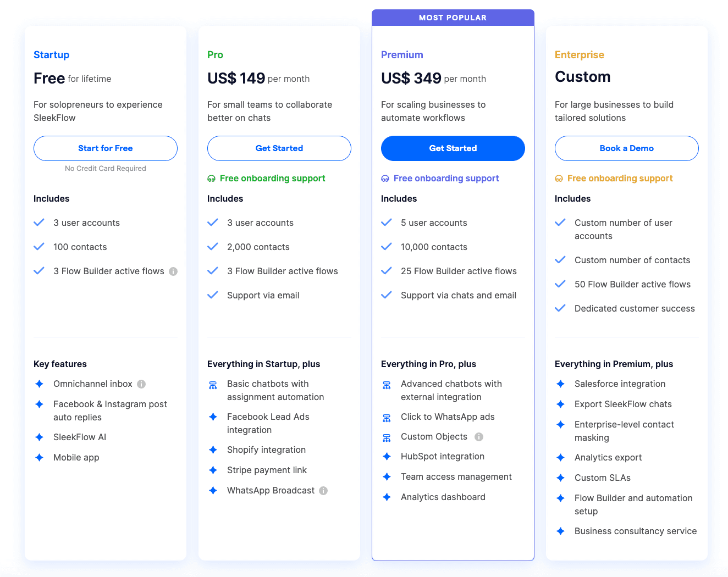This screenshot has height=577, width=728.
Task: Click sparkle icon beside Business consultancy service
Action: (x=560, y=531)
